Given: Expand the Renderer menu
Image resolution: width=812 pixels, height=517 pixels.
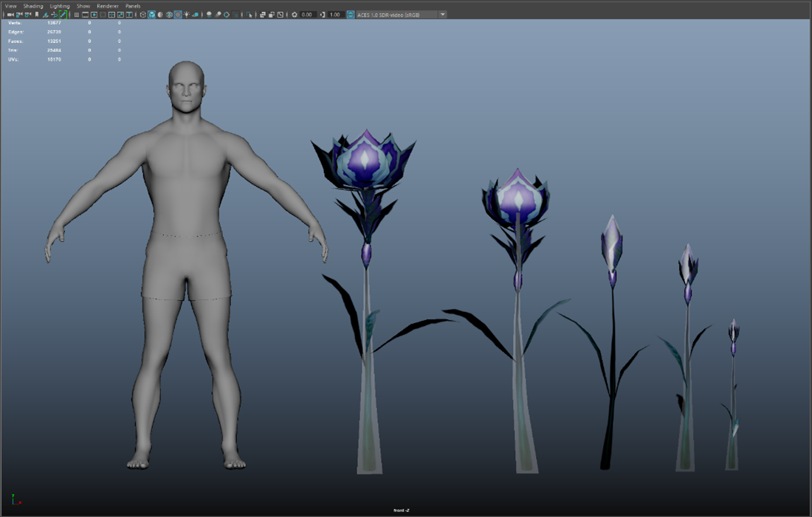Looking at the screenshot, I should 108,6.
